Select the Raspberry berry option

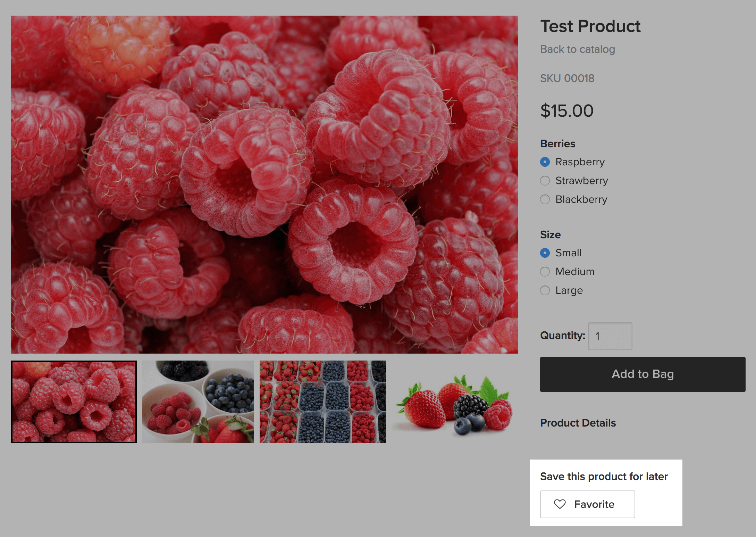(x=545, y=162)
